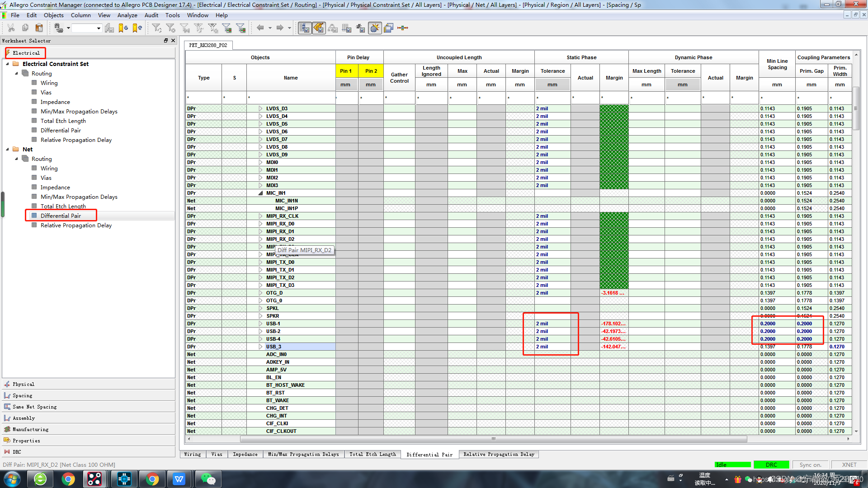
Task: Select Total Etch Length under Net Routing
Action: point(63,206)
